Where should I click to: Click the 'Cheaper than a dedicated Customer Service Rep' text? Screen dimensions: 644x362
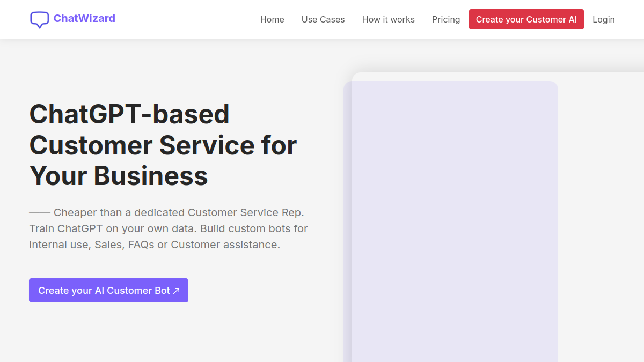tap(179, 212)
